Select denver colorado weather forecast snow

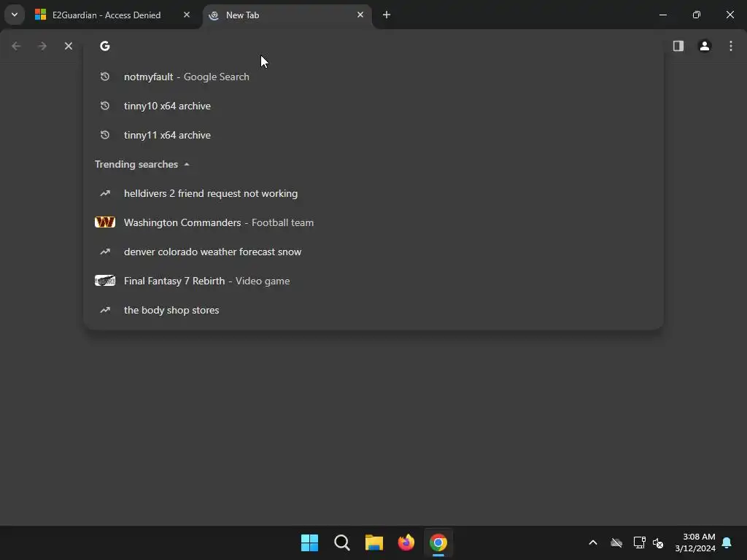coord(373,252)
